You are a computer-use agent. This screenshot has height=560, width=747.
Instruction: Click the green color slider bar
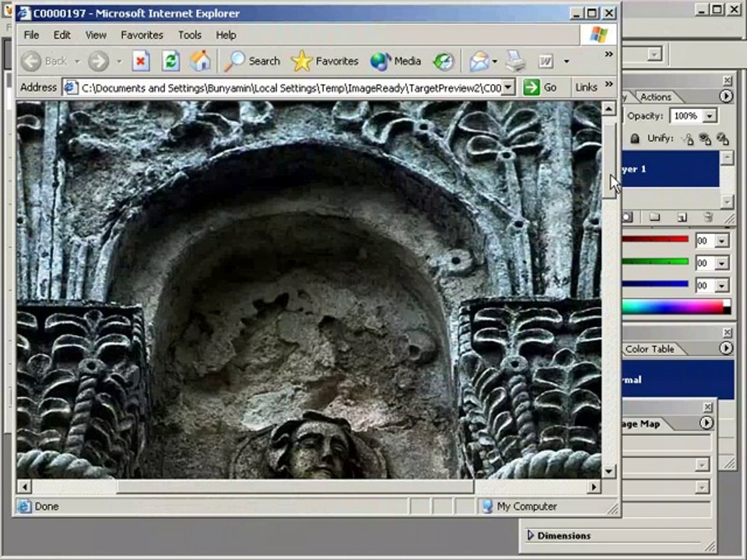[x=656, y=262]
